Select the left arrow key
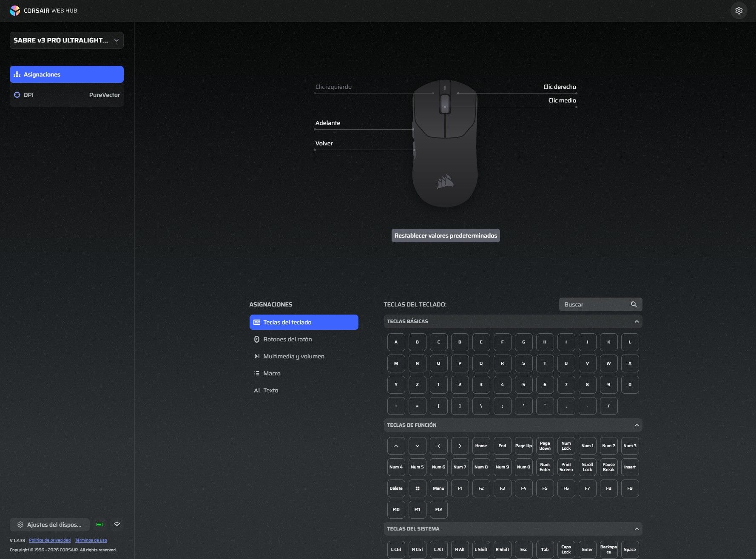Image resolution: width=756 pixels, height=559 pixels. 438,446
